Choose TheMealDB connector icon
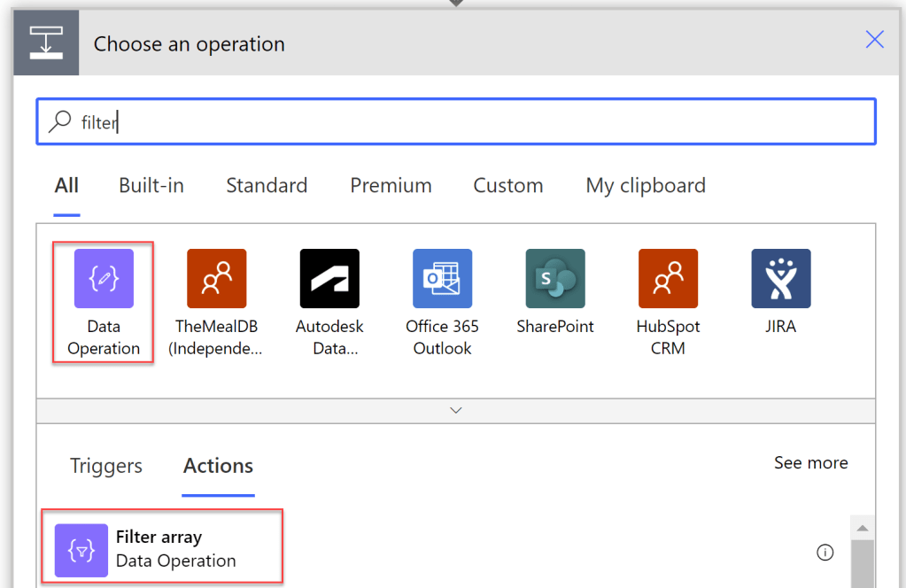 coord(216,278)
